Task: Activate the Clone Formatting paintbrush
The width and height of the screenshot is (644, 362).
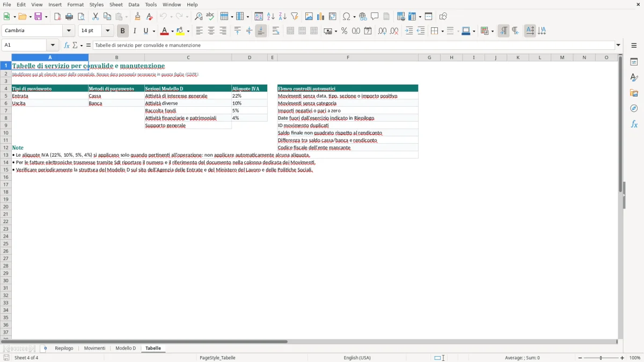Action: click(x=138, y=17)
